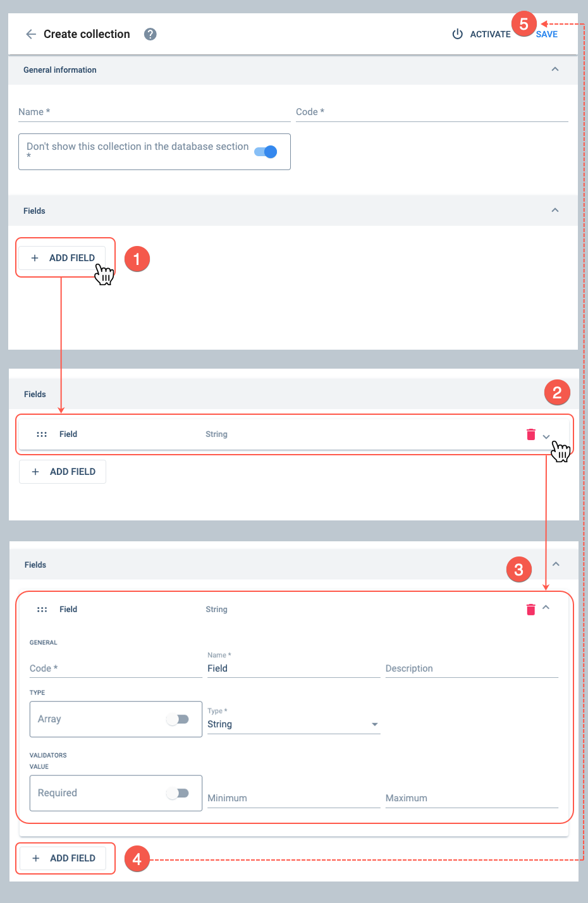Viewport: 588px width, 903px height.
Task: Click the SAVE button
Action: coord(547,34)
